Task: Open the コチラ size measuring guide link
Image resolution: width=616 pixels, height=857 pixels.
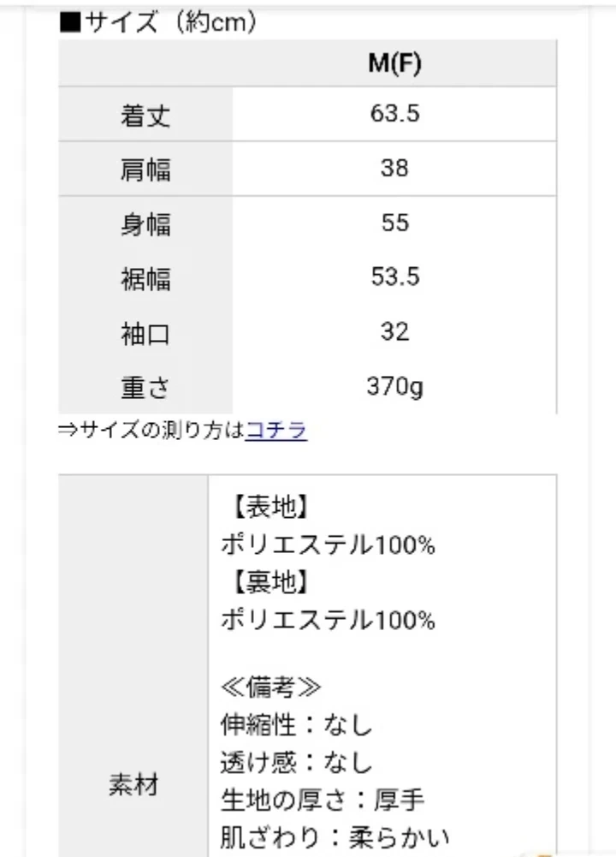Action: (275, 431)
